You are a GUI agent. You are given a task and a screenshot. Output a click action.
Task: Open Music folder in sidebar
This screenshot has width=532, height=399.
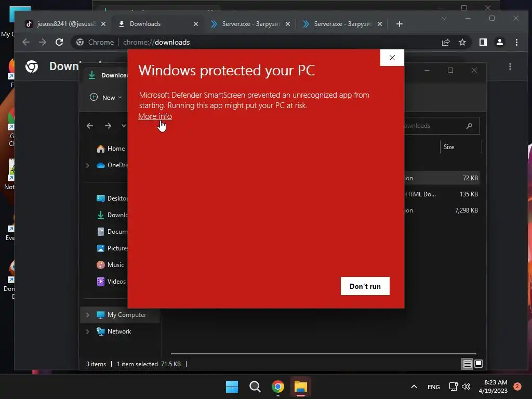(111, 264)
